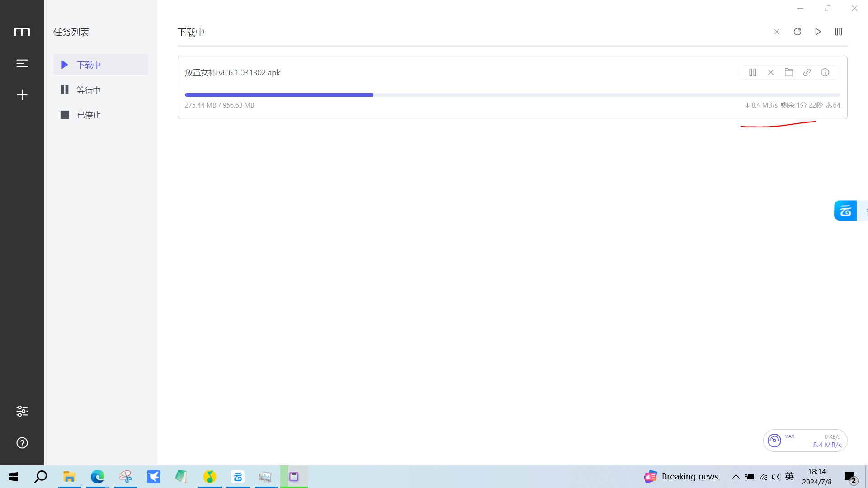Pause the 放置女神 apk download task

click(x=752, y=72)
